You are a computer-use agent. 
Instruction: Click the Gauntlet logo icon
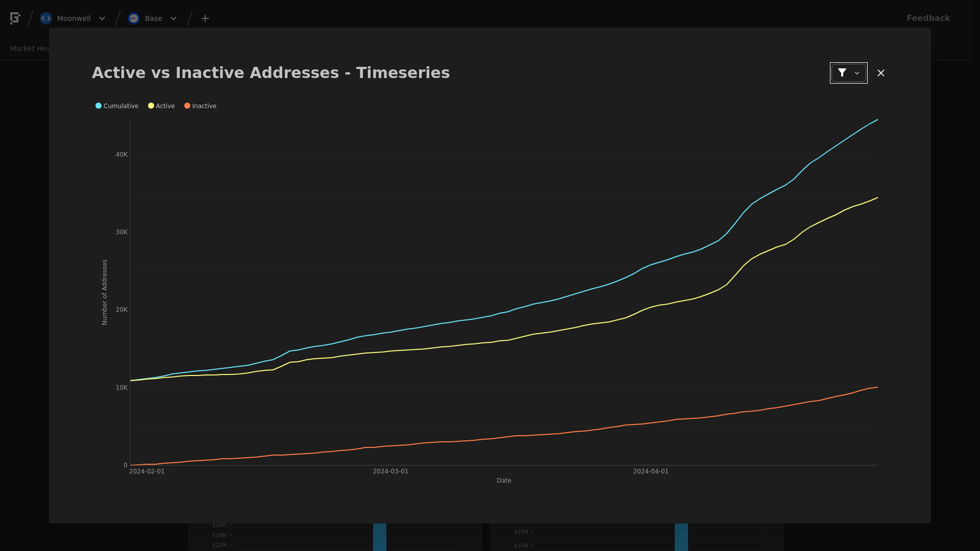(x=15, y=18)
